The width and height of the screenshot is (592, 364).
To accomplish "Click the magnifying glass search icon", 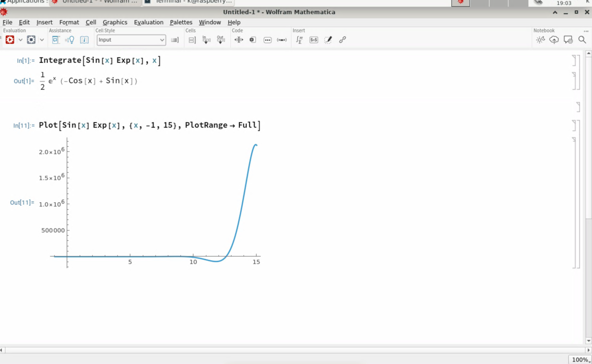I will (x=582, y=40).
